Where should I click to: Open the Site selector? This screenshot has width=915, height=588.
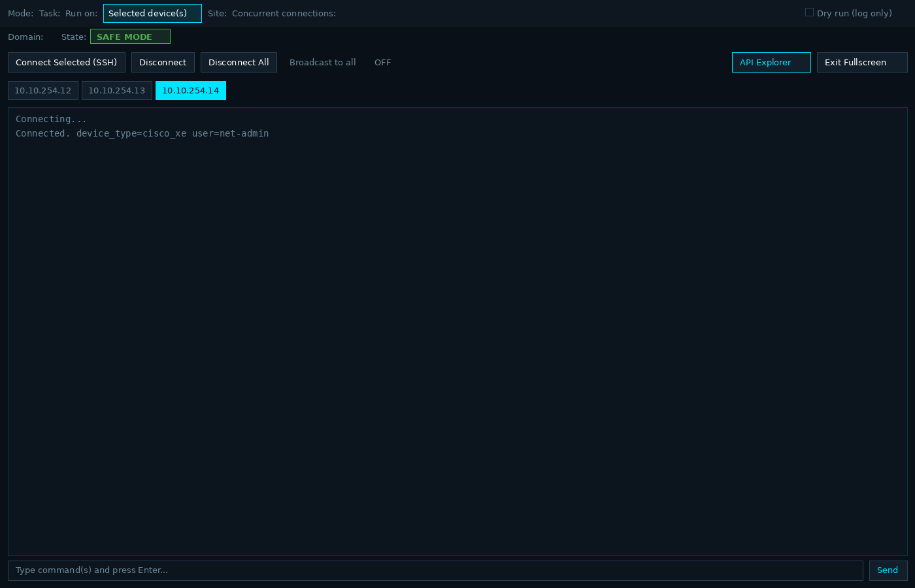click(216, 13)
